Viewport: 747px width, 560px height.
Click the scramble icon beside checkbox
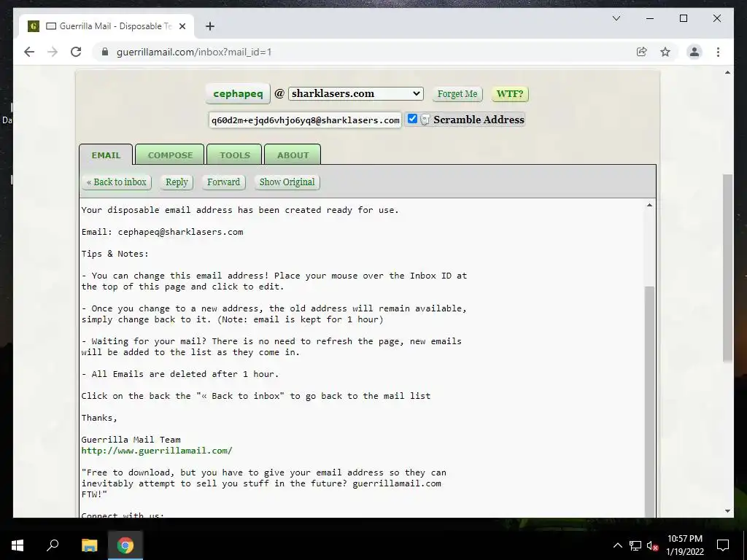click(x=425, y=120)
